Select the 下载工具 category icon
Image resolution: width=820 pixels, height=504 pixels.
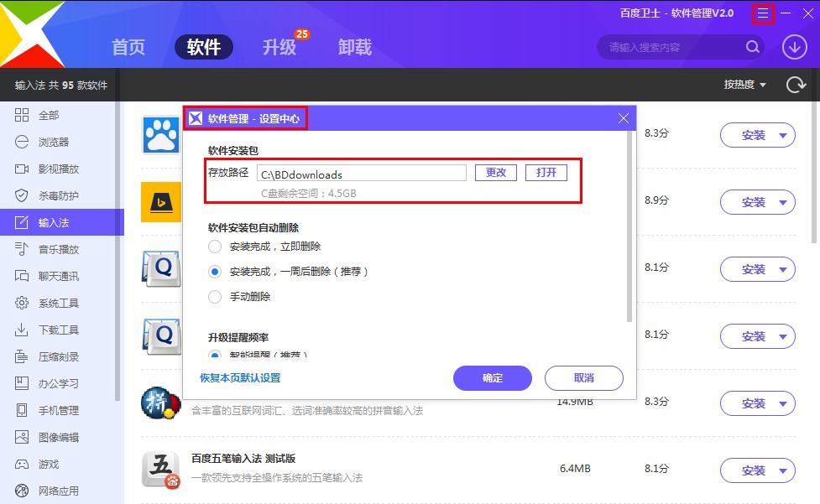tap(22, 330)
